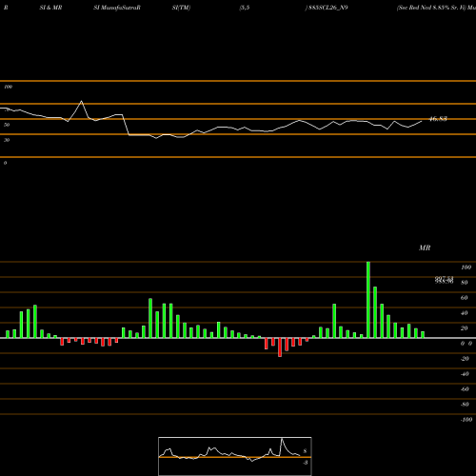This screenshot has width=476, height=476.
Task: Click the overlapping value label beside the 80 gridline
Action: [444, 280]
